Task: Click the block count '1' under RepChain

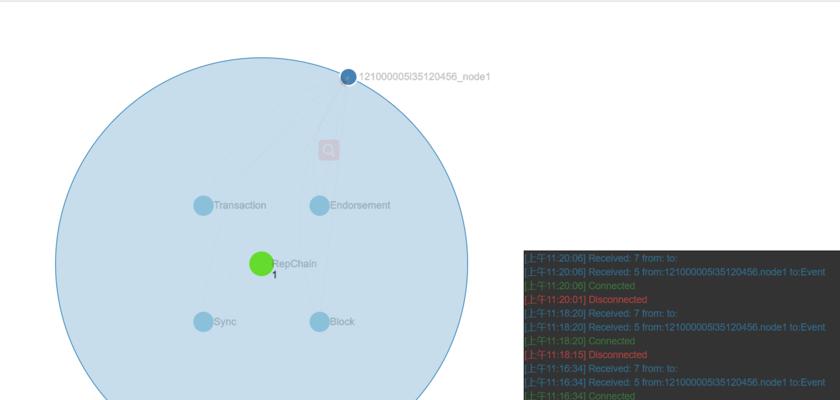Action: 275,275
